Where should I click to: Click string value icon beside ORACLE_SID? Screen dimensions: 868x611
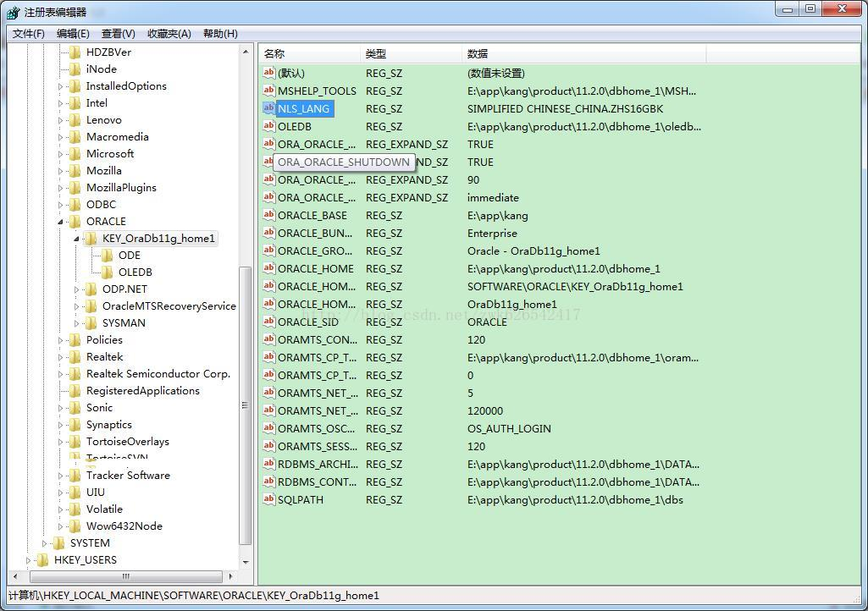[269, 322]
